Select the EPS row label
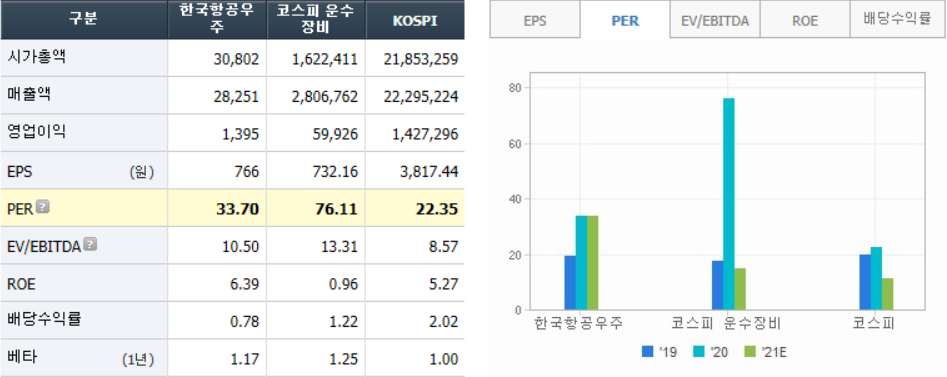947x377 pixels. 20,172
